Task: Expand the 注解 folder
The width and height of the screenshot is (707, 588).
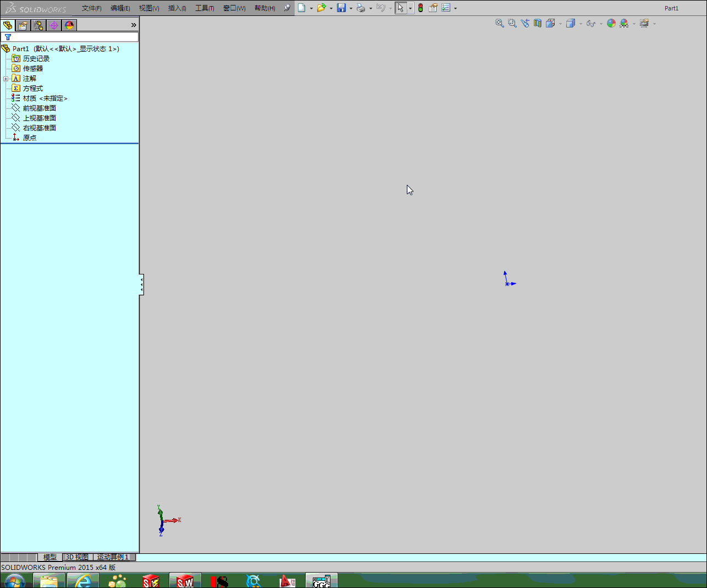Action: [x=6, y=79]
